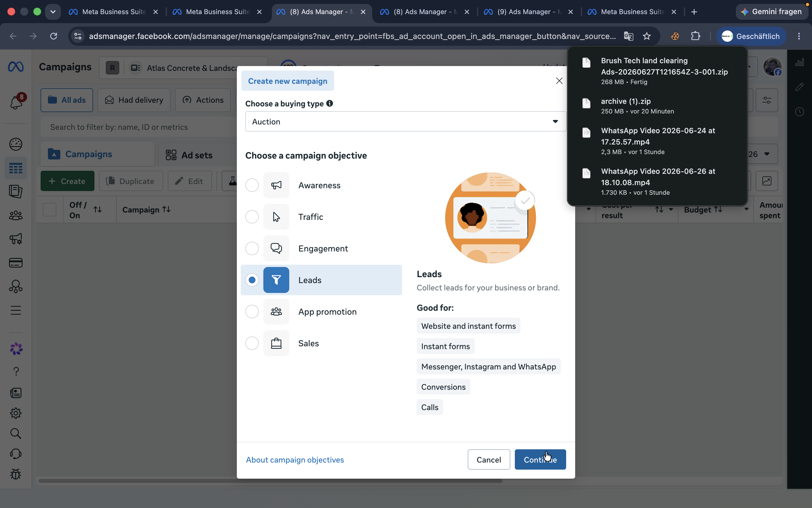Reload the page in browser
812x508 pixels.
(x=53, y=36)
